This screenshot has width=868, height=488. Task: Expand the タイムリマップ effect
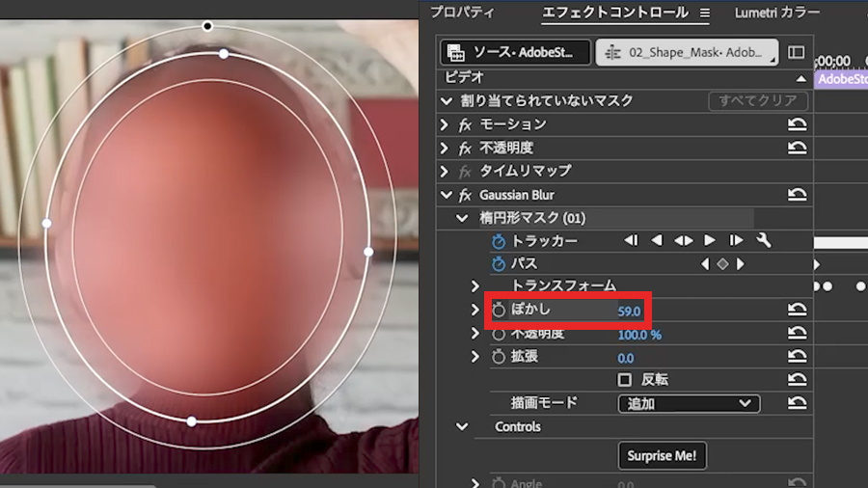pos(444,172)
